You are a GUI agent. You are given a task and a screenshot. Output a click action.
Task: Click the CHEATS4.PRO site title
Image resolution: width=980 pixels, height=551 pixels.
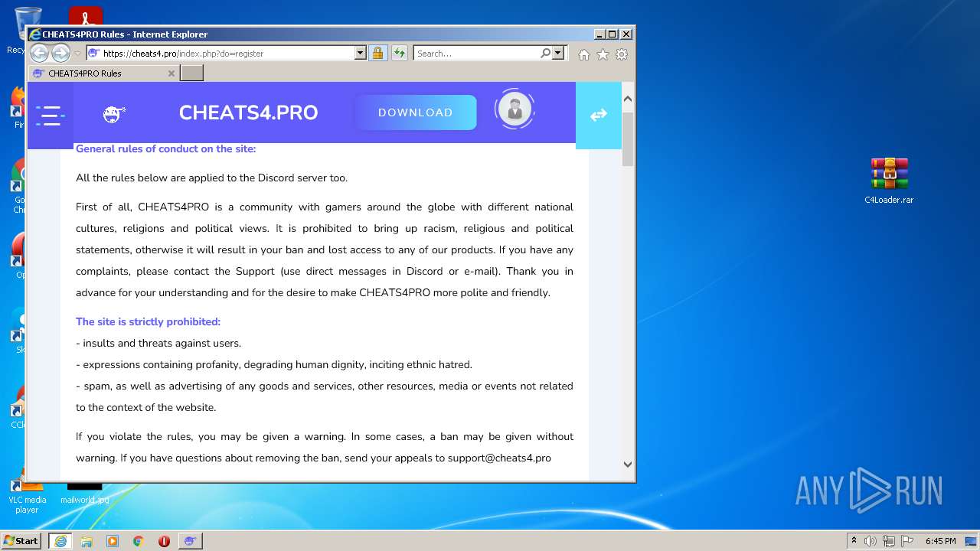pos(248,112)
